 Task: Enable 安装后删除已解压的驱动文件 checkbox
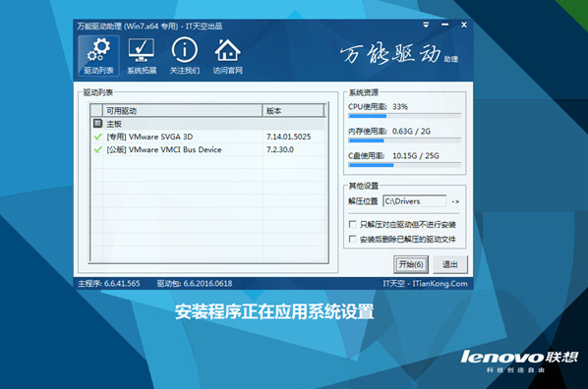coord(352,239)
